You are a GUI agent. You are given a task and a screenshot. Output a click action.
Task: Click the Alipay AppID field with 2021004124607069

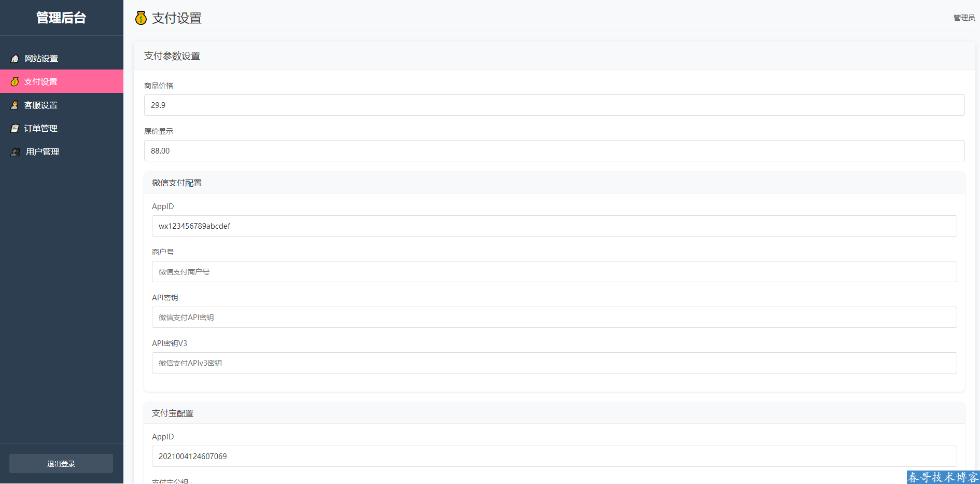pos(554,456)
